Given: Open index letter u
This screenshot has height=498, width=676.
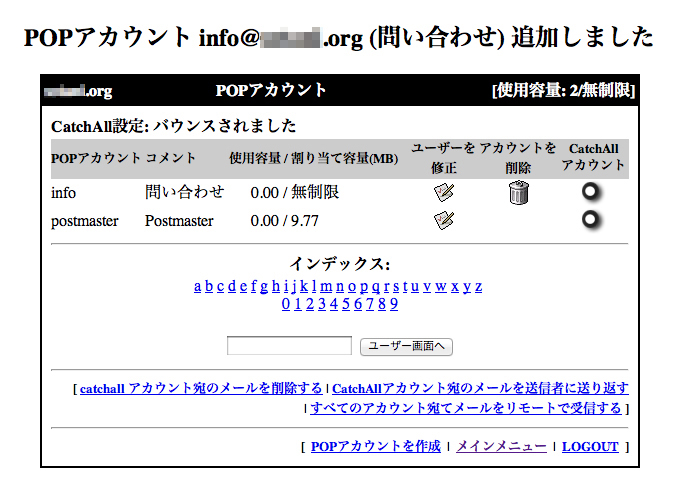Looking at the screenshot, I should [x=415, y=286].
